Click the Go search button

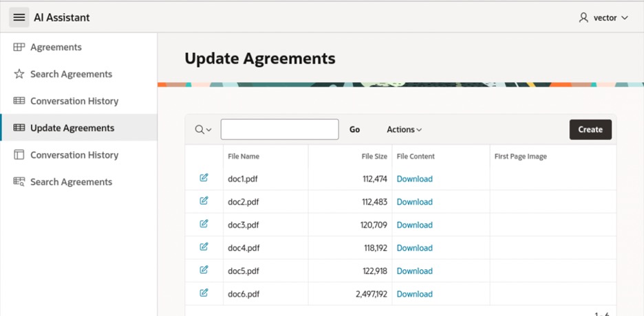pos(354,130)
